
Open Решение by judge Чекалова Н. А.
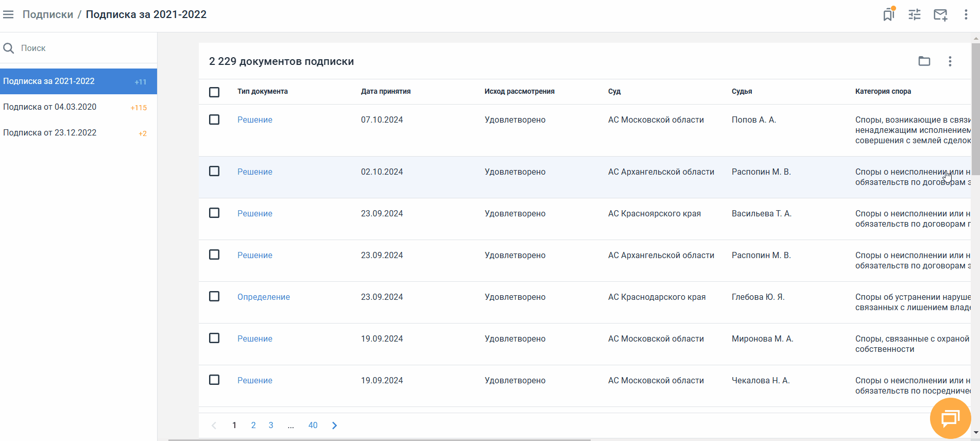(255, 380)
